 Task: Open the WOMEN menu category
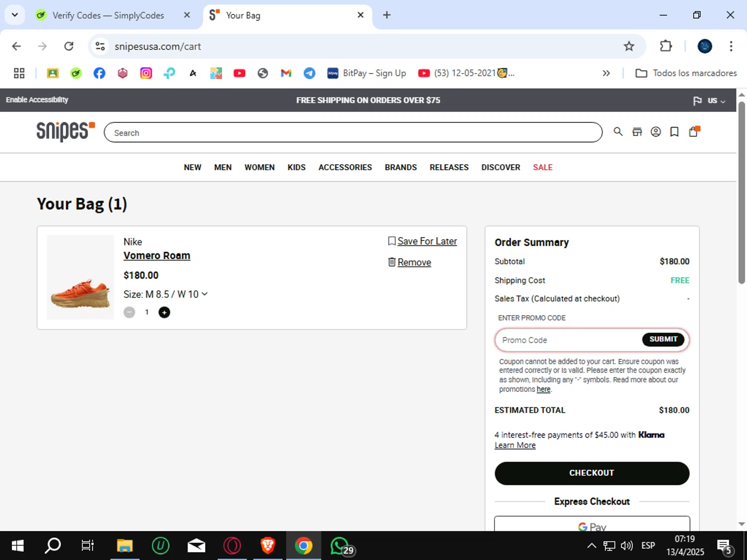coord(259,167)
